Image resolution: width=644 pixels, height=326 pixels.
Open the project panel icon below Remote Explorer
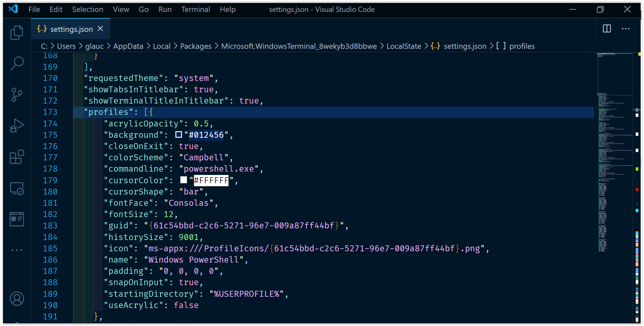click(x=17, y=219)
